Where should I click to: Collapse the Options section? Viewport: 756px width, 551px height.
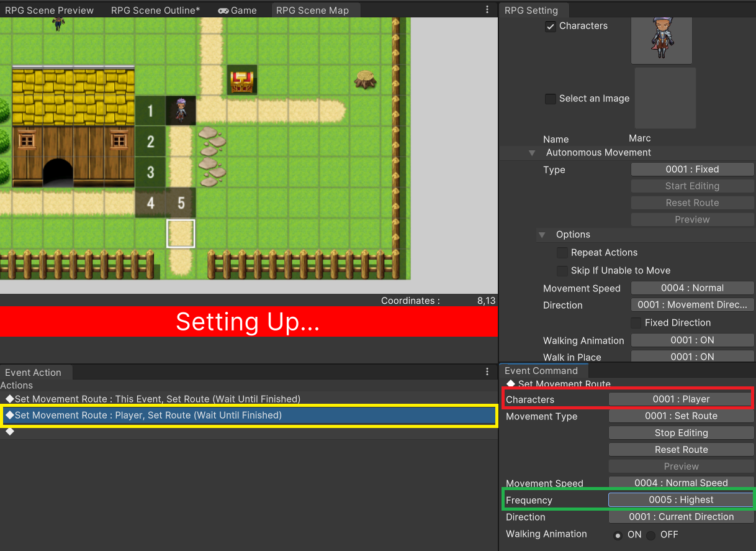[x=542, y=235]
